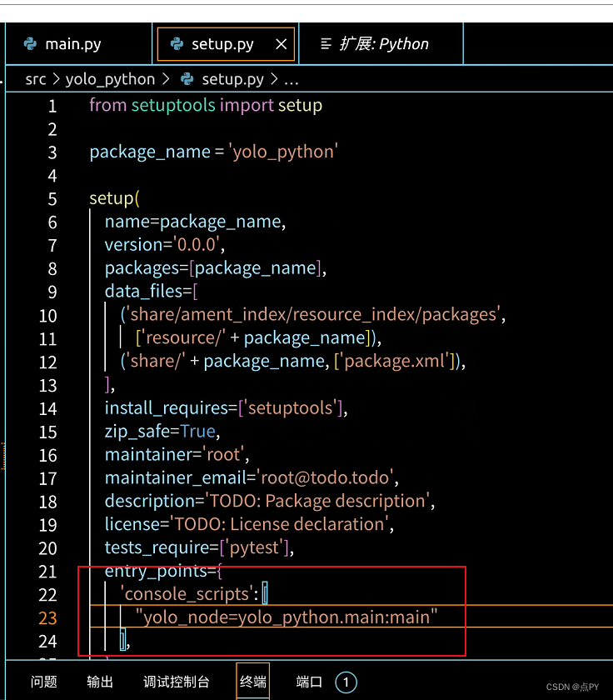Viewport: 613px width, 700px height.
Task: Expand the chevron between src and yolo_python
Action: coord(57,78)
